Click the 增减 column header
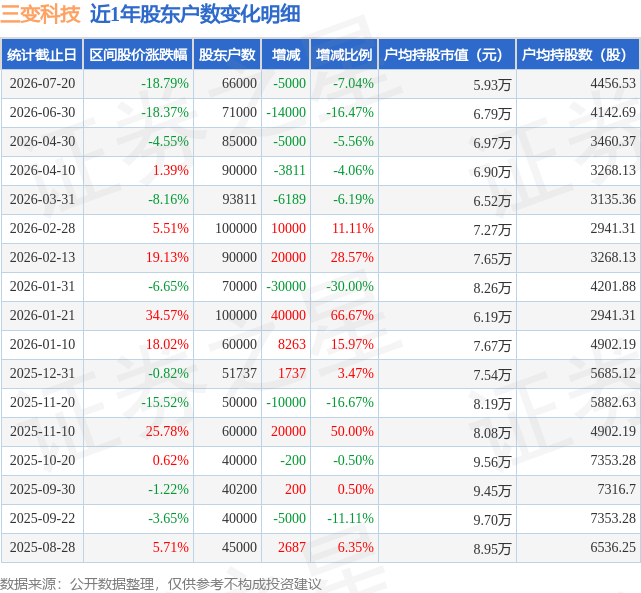 click(x=286, y=54)
